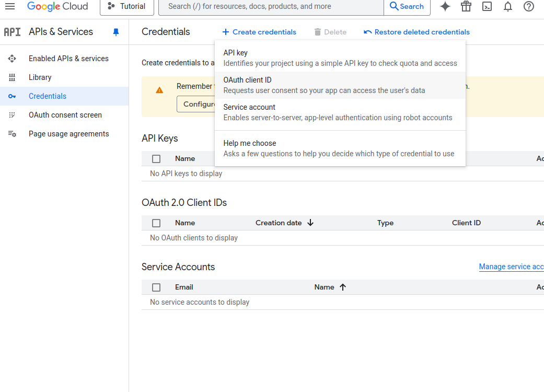Focus the resource search field
544x392 pixels.
pos(271,7)
